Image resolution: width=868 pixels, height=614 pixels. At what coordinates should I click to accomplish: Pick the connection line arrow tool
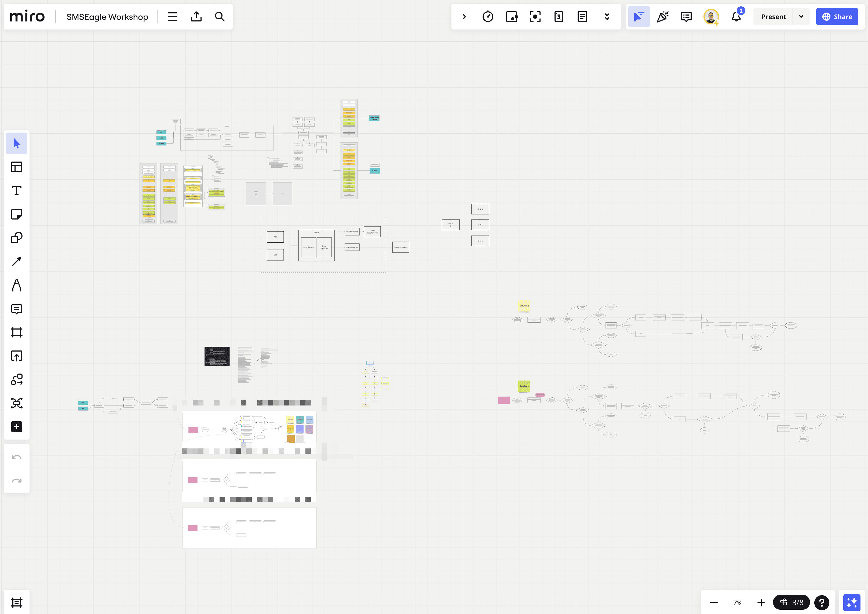[17, 261]
